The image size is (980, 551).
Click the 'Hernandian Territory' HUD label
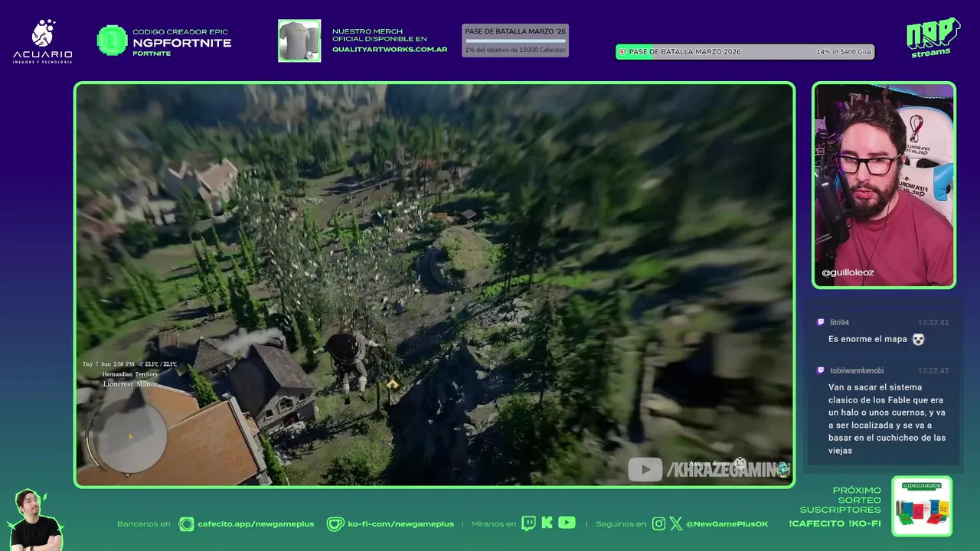(130, 374)
